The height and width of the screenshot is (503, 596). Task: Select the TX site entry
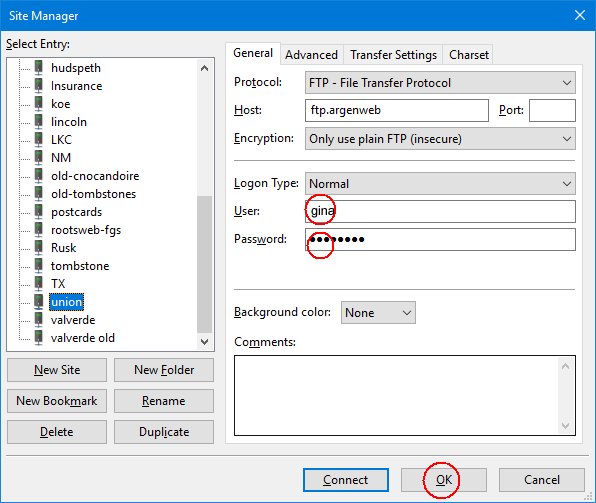coord(58,284)
